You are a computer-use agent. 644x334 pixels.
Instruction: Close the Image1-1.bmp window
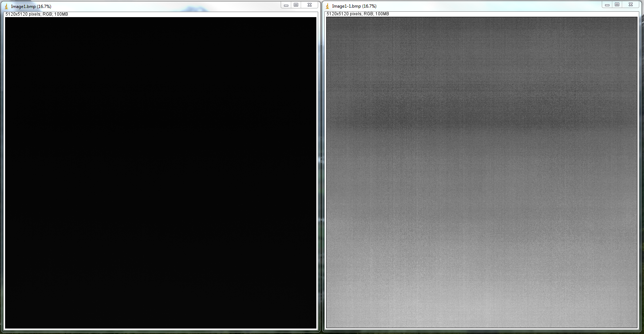pyautogui.click(x=631, y=4)
